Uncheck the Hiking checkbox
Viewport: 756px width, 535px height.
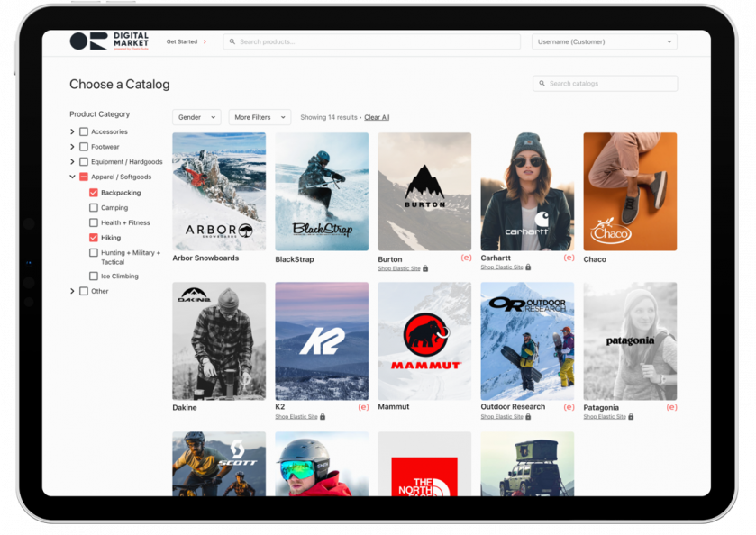point(94,238)
